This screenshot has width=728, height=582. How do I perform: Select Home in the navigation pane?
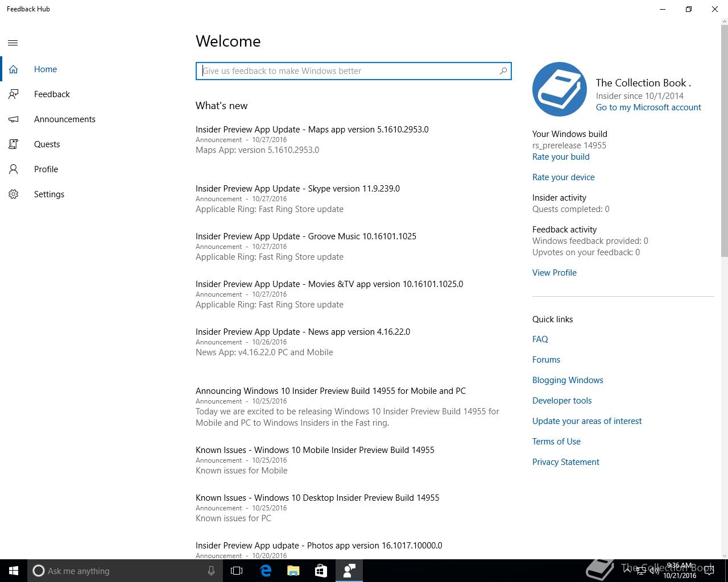point(91,69)
